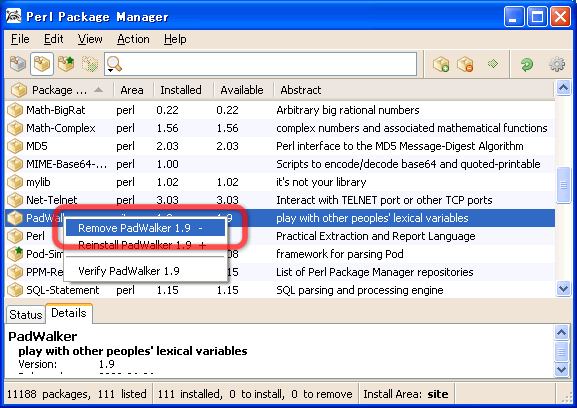Choose Verify PadWalker 1.9 from context menu
577x408 pixels.
click(145, 271)
